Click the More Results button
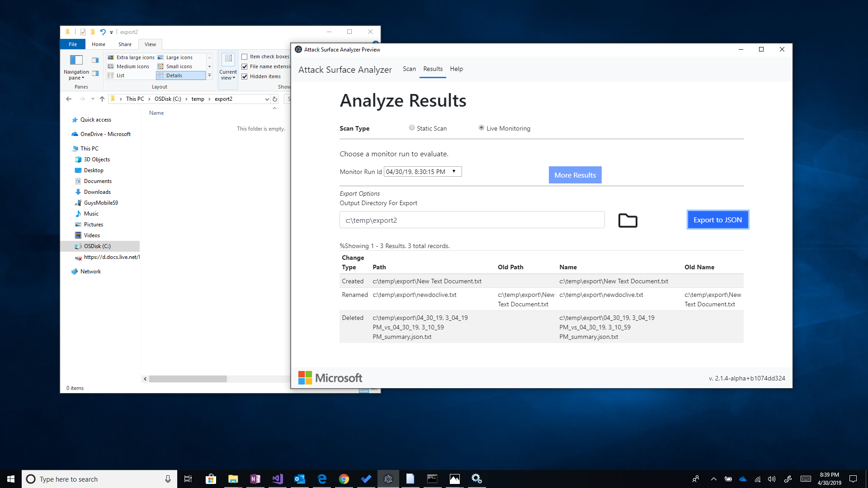Viewport: 868px width, 488px height. click(575, 175)
